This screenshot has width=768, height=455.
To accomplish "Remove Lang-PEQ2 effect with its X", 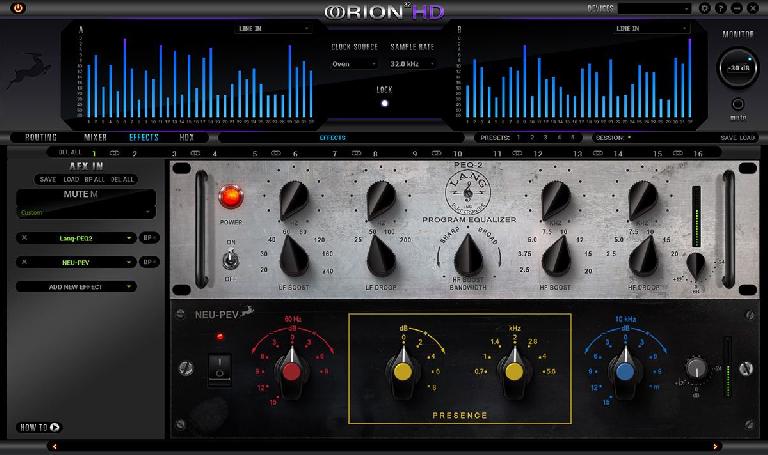I will [24, 238].
